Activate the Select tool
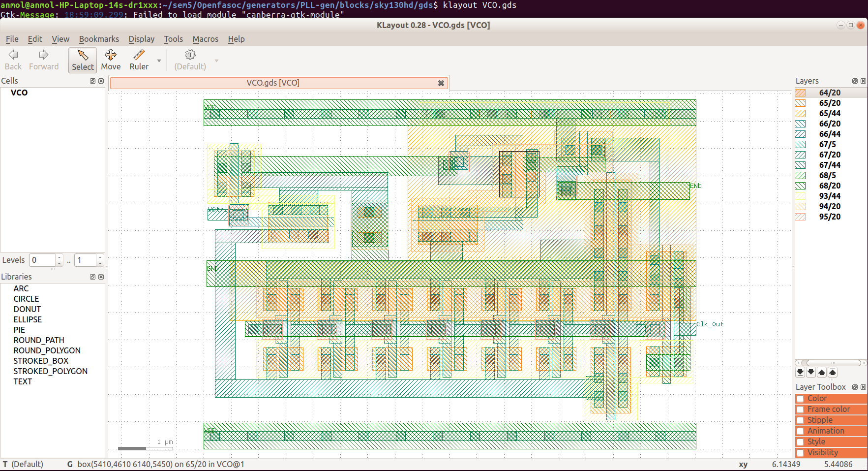Screen dimensions: 868x471 click(82, 59)
